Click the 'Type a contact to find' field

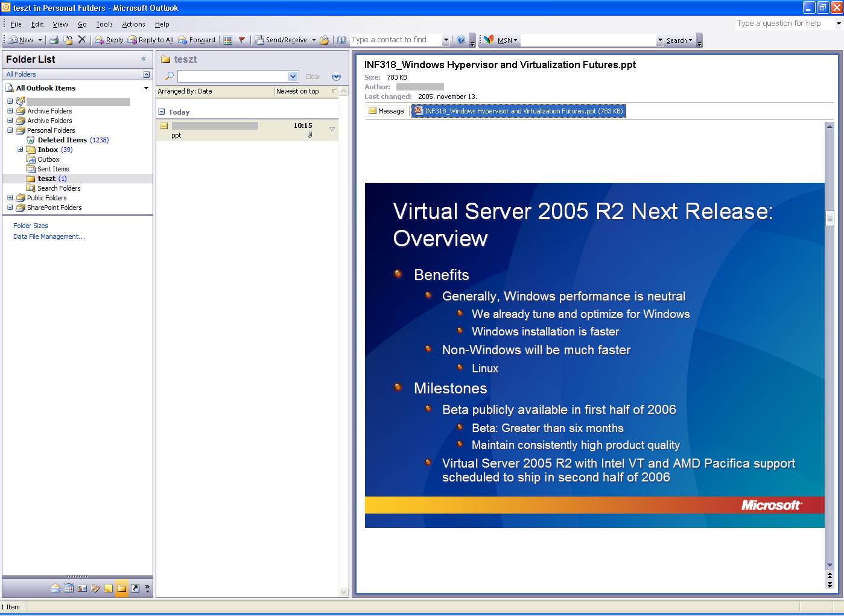click(396, 40)
